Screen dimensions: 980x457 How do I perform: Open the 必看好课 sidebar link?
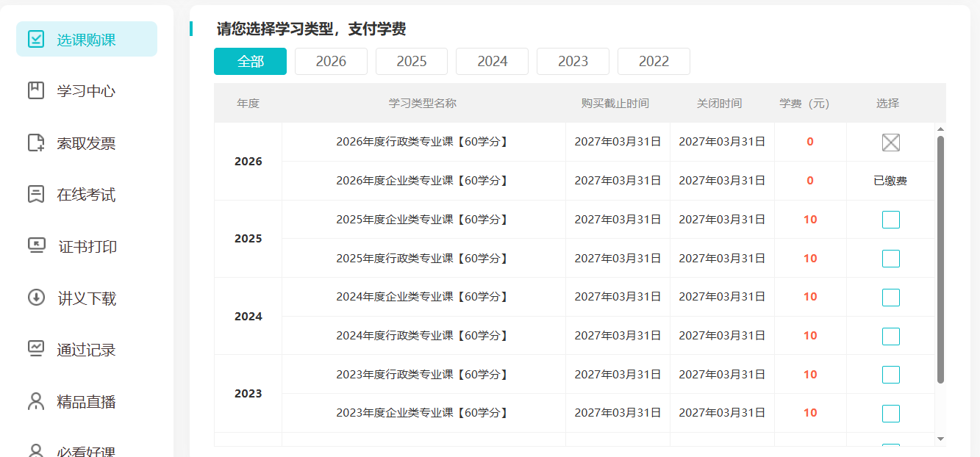tap(86, 451)
